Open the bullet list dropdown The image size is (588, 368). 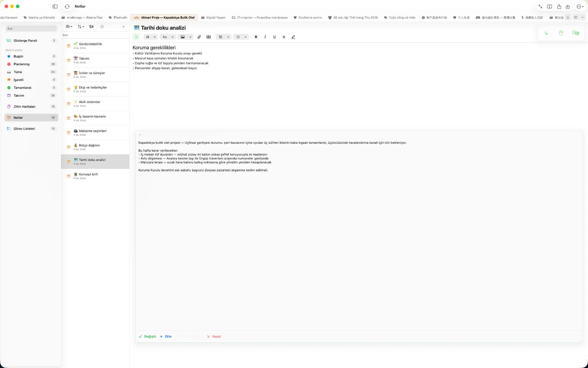[241, 37]
